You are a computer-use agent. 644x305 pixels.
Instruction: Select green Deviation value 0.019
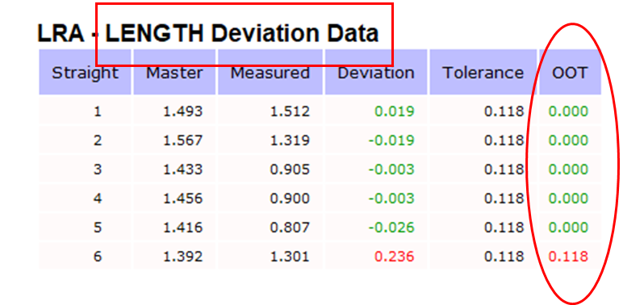point(395,111)
